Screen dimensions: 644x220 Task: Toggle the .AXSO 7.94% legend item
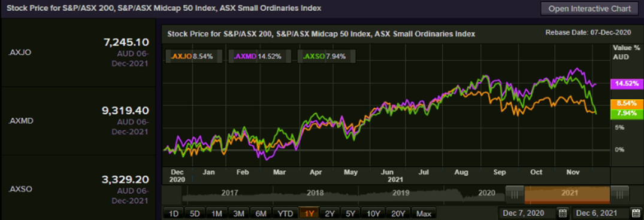click(327, 57)
